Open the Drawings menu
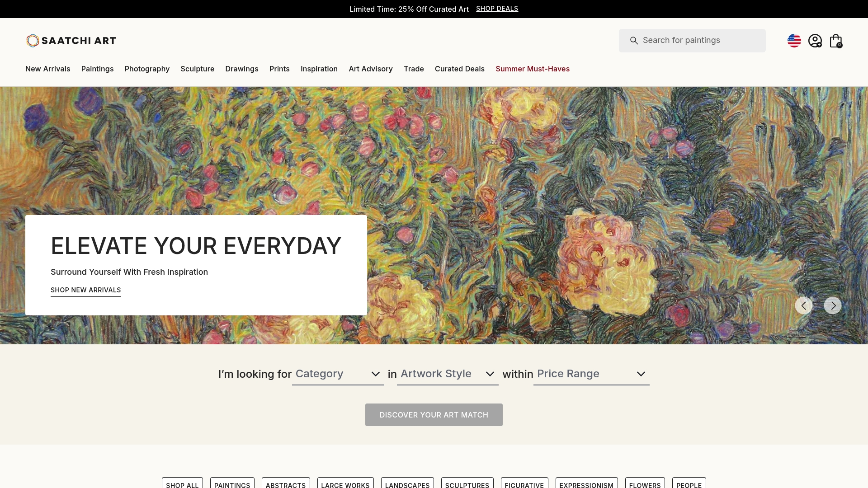The image size is (868, 488). [x=242, y=69]
